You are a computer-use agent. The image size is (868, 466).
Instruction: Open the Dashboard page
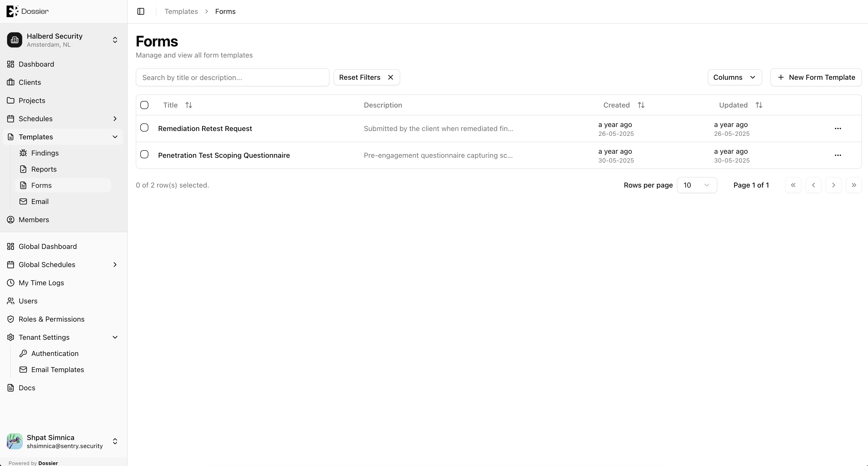[x=63, y=64]
